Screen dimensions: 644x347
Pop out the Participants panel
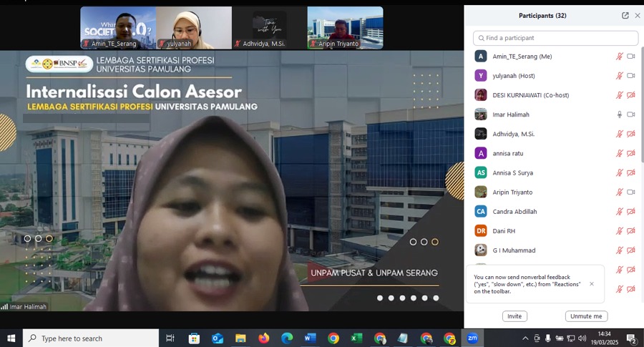point(625,16)
